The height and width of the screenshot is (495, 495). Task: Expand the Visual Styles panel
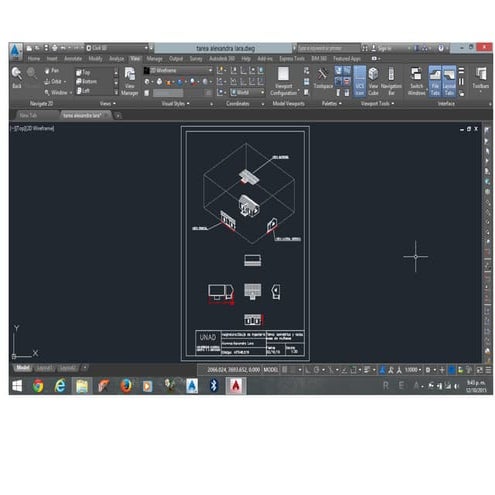[175, 104]
